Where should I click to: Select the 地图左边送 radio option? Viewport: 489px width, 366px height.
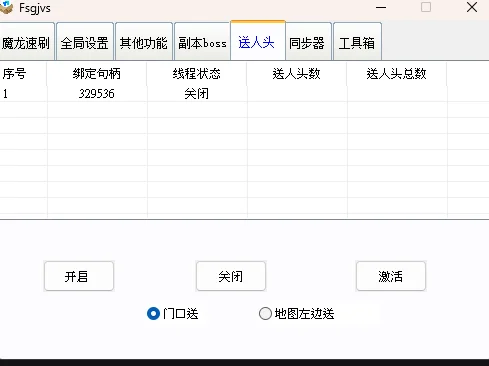tap(296, 313)
